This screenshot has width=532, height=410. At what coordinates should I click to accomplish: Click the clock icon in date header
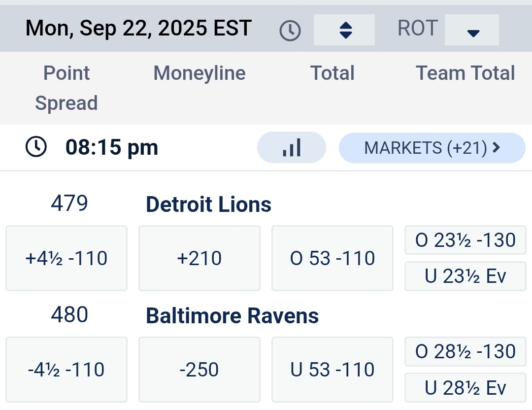(290, 31)
